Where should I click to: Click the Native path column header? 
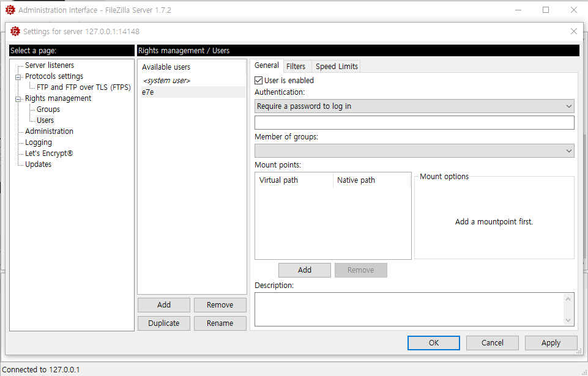(372, 180)
